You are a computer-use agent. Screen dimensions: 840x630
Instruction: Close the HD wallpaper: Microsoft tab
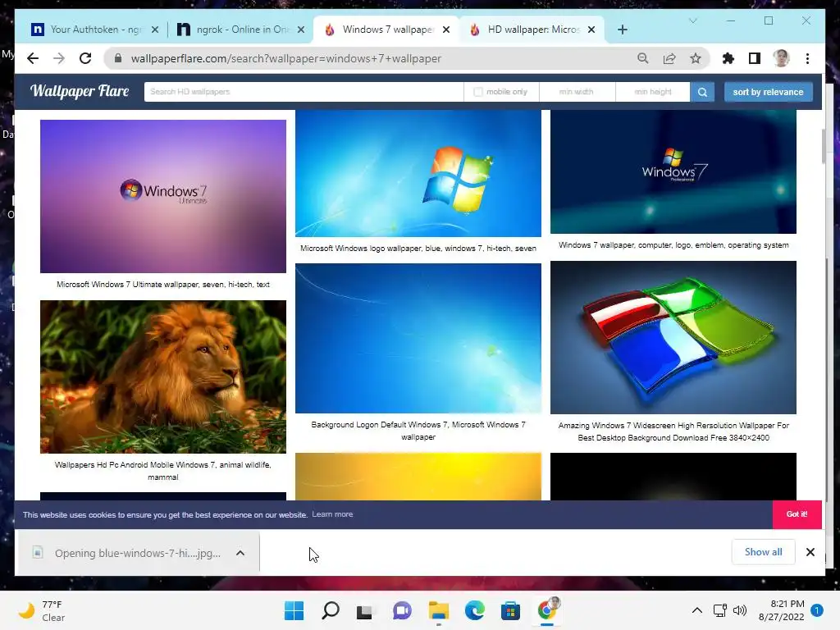point(591,30)
